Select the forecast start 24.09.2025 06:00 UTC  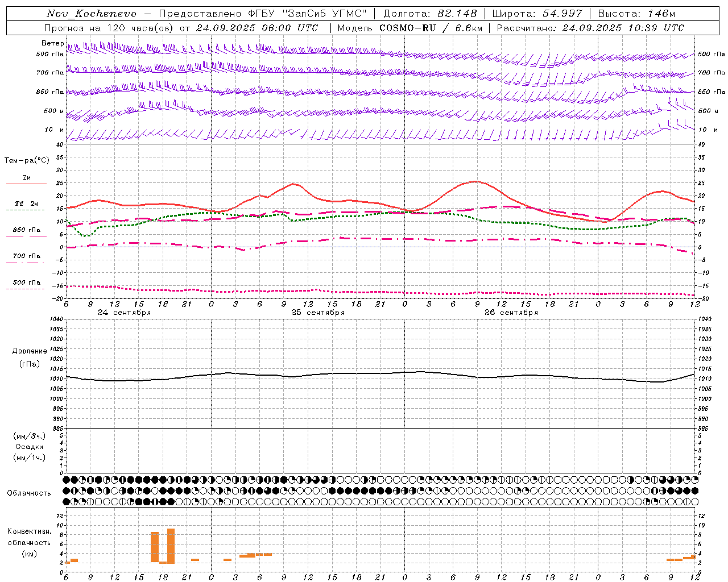click(257, 28)
